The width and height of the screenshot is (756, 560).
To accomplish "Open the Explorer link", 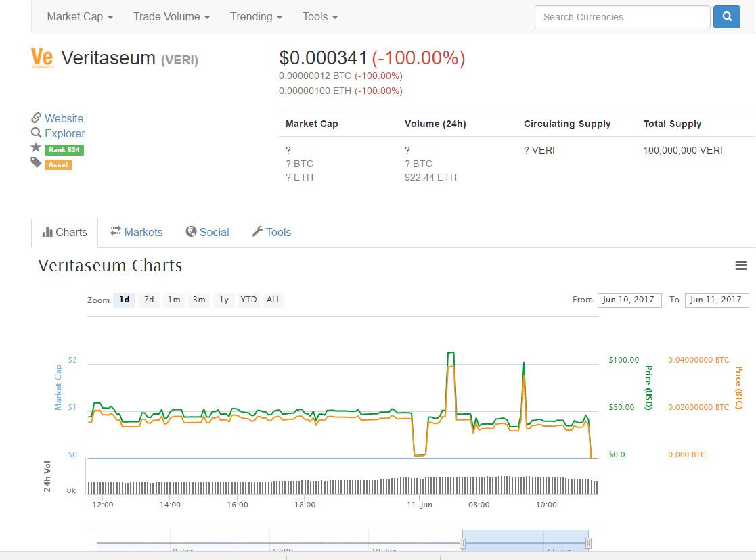I will (x=64, y=133).
